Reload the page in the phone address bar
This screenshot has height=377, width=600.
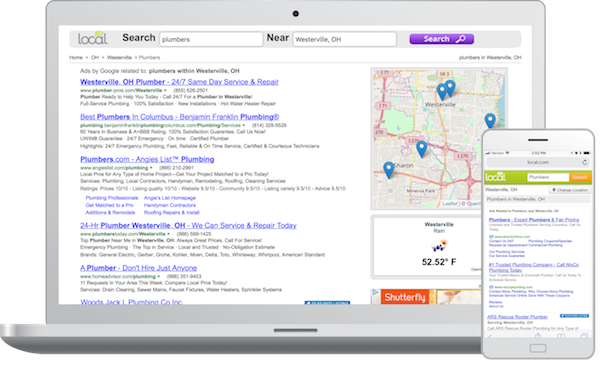click(584, 162)
